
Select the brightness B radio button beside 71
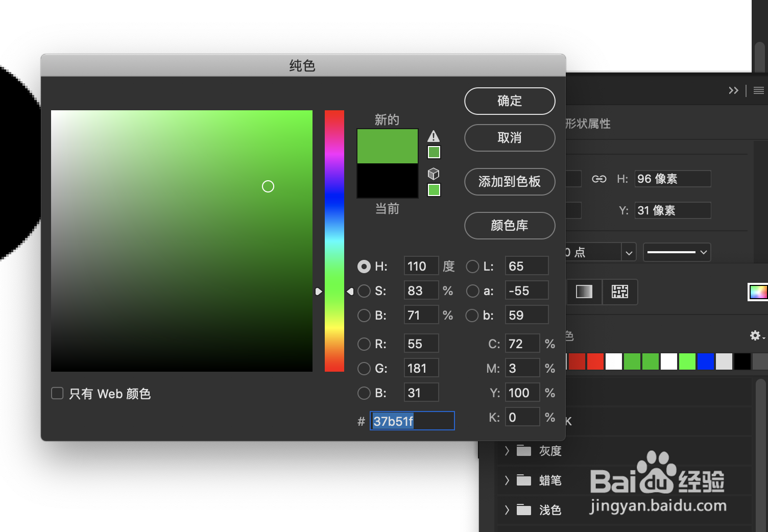tap(364, 316)
